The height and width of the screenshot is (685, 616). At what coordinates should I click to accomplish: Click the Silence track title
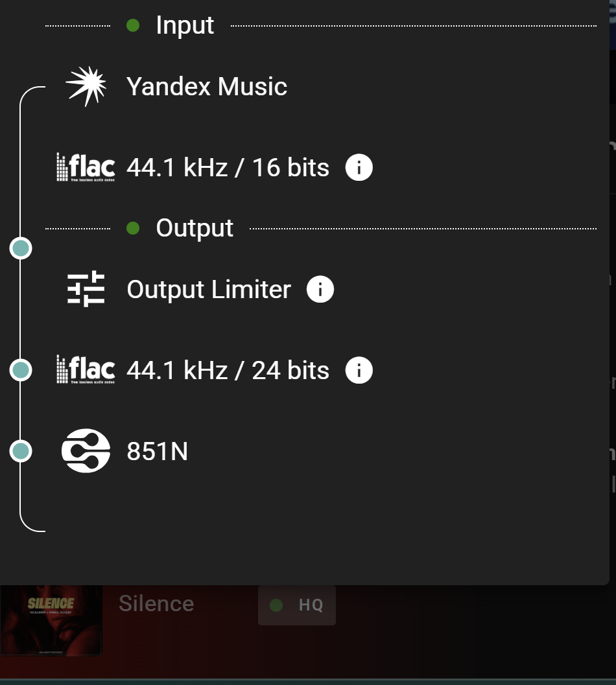[156, 603]
